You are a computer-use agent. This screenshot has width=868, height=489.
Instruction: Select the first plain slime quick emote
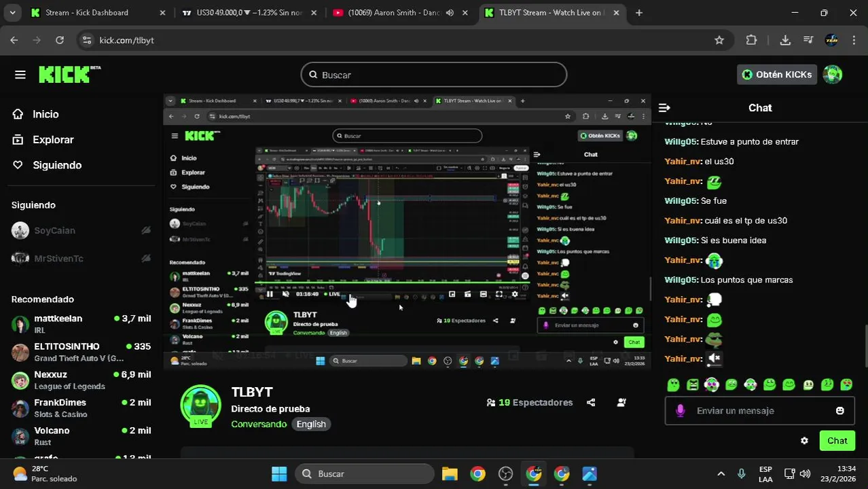[x=672, y=384]
